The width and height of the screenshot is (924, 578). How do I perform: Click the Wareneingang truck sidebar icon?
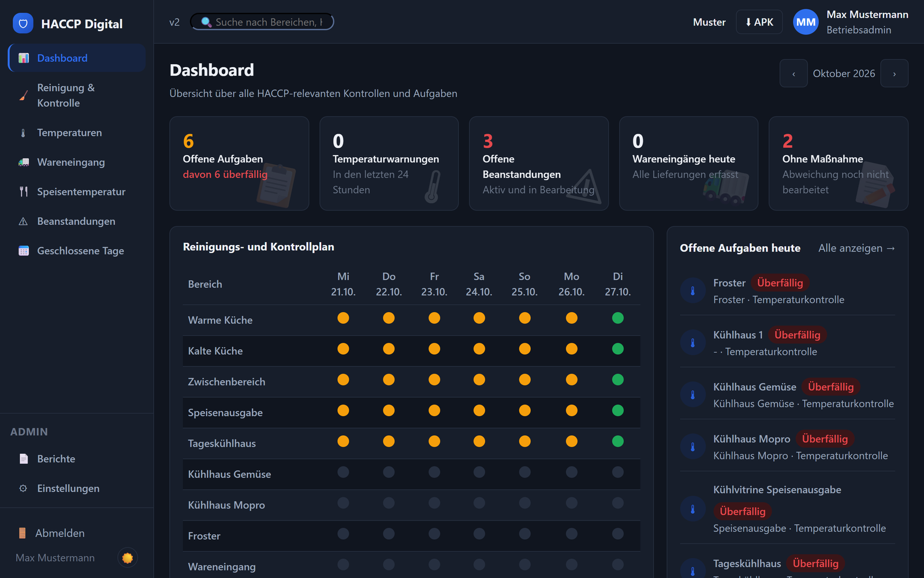click(24, 162)
